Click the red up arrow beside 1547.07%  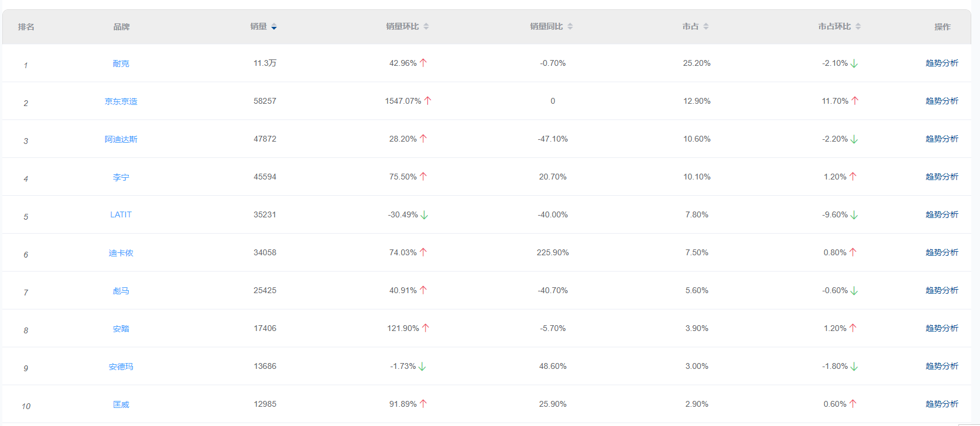point(428,101)
